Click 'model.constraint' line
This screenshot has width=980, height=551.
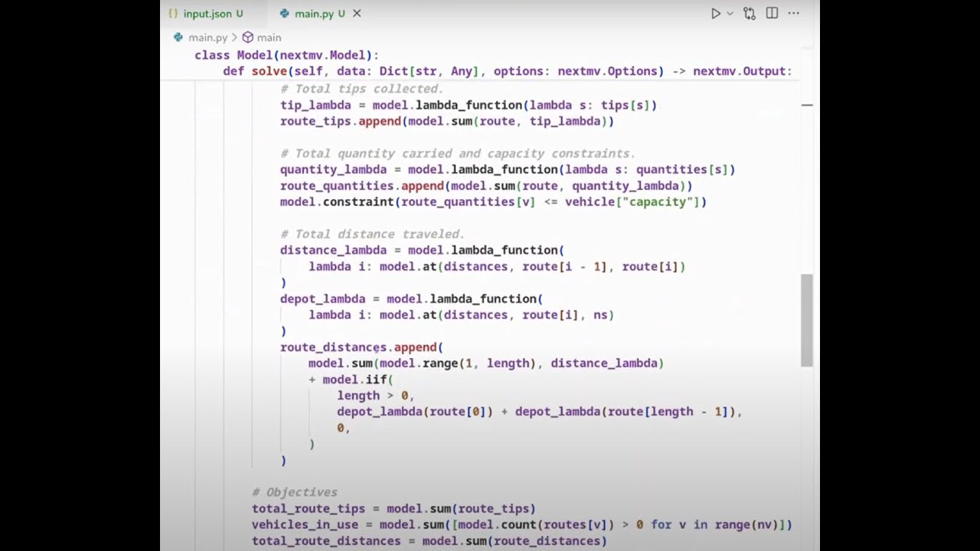pyautogui.click(x=494, y=202)
